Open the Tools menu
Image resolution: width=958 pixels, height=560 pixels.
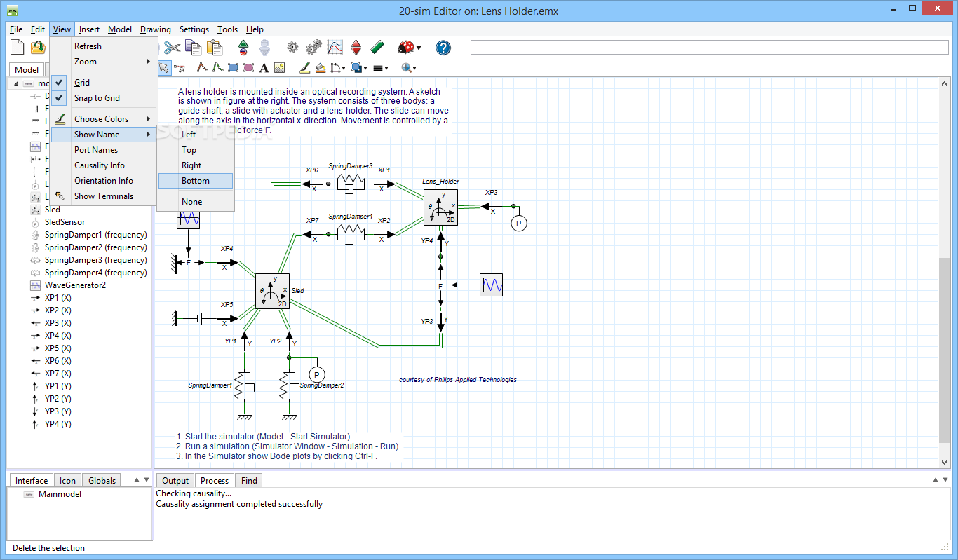pyautogui.click(x=227, y=29)
